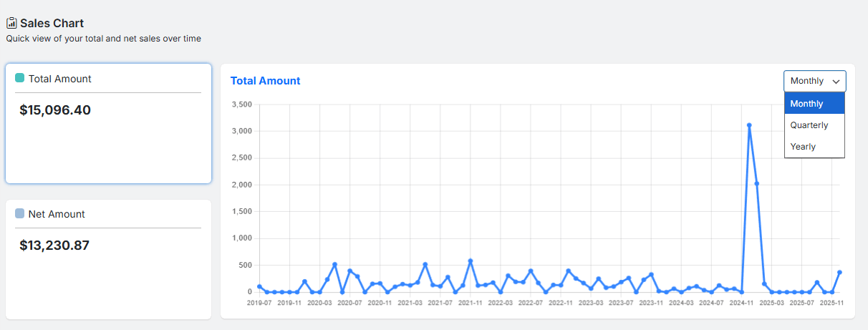Click the first data point on the line

pyautogui.click(x=259, y=286)
